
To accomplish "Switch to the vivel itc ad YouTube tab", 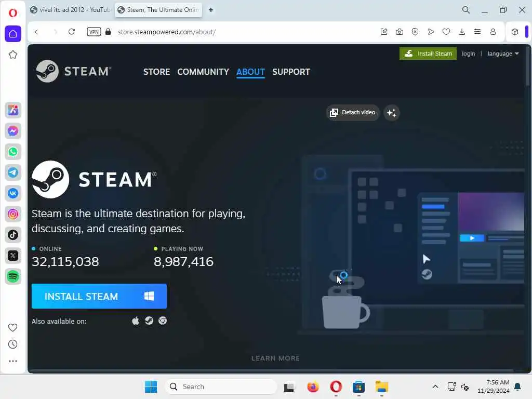I will (x=70, y=10).
